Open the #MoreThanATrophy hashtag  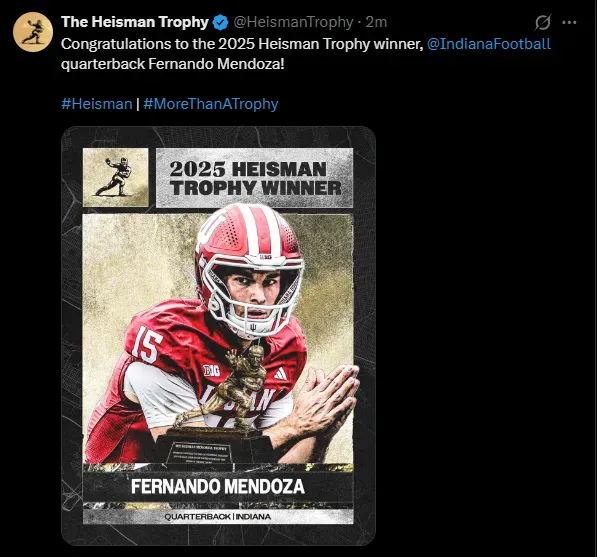(211, 104)
